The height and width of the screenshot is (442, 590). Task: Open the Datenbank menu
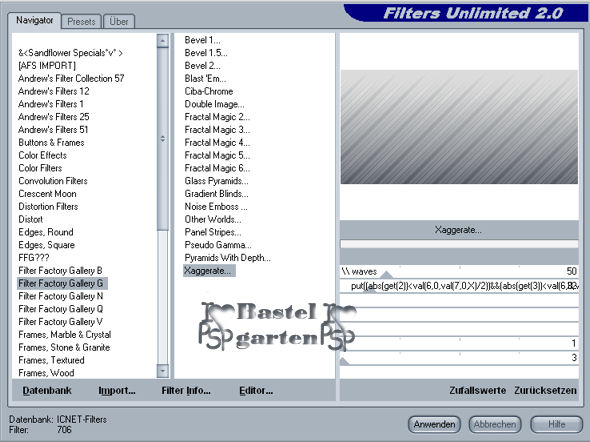click(x=47, y=390)
